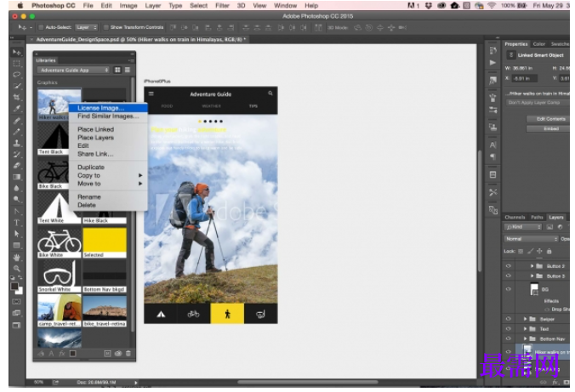This screenshot has height=392, width=575.
Task: Click lock all padlock icon in Layers
Action: [x=549, y=251]
